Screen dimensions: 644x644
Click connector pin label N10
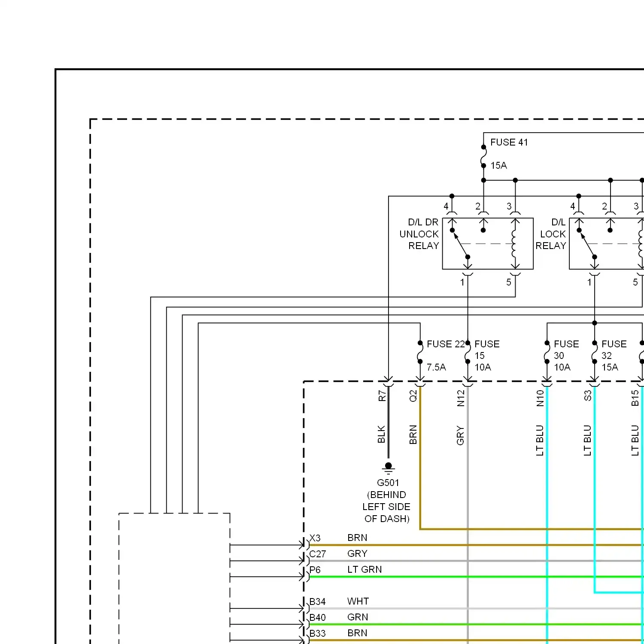tap(540, 398)
